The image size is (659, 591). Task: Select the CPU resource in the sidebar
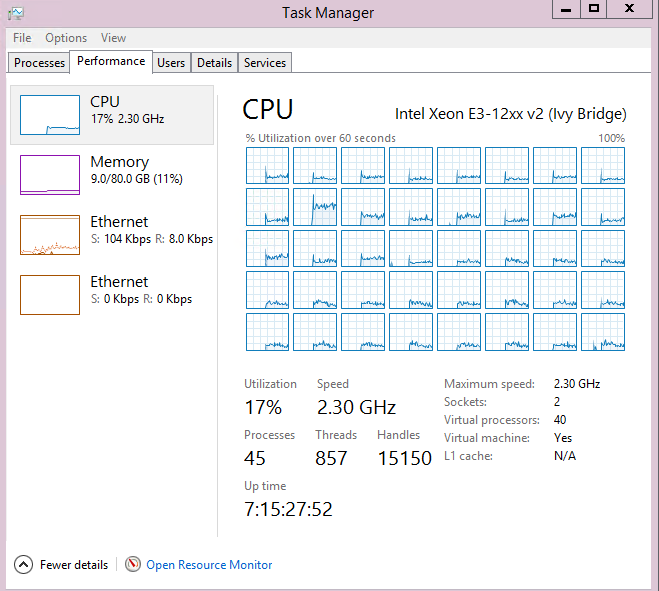112,115
